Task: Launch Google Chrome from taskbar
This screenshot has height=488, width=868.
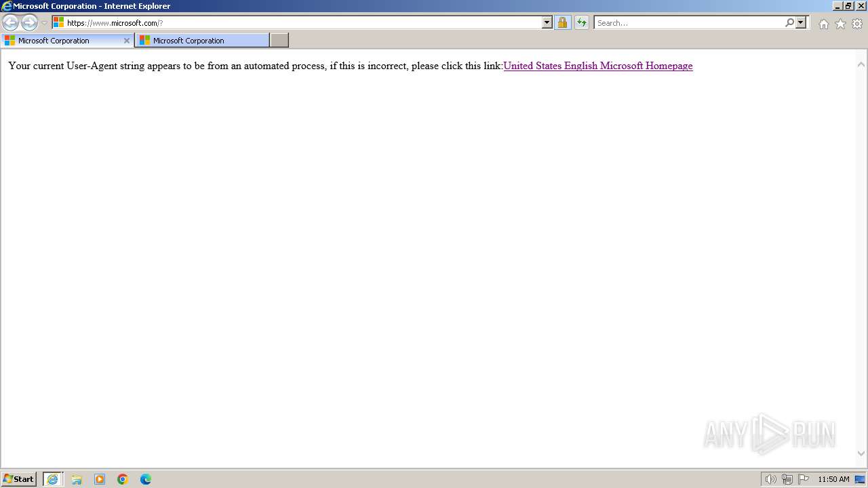Action: coord(123,479)
